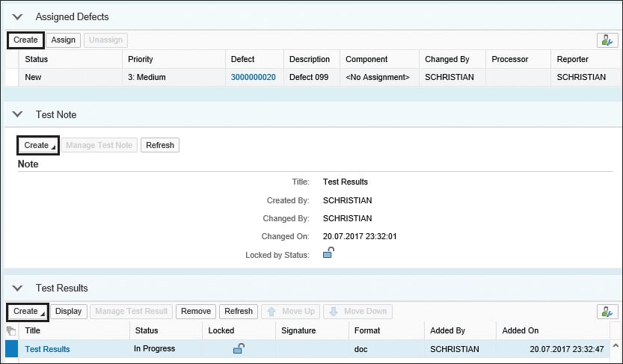
Task: Collapse the Test Results section
Action: [17, 288]
